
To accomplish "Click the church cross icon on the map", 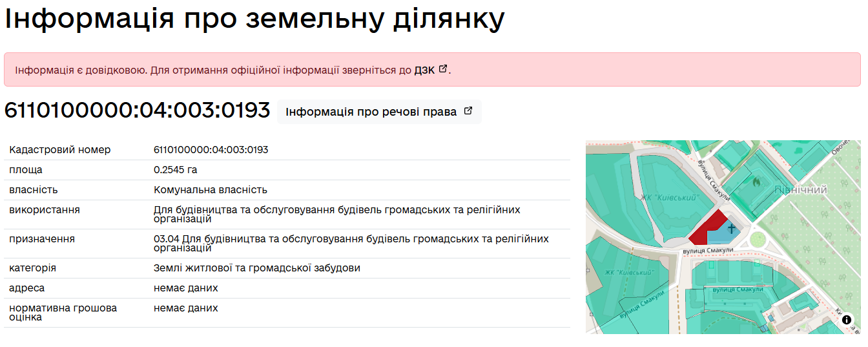I will [x=731, y=228].
